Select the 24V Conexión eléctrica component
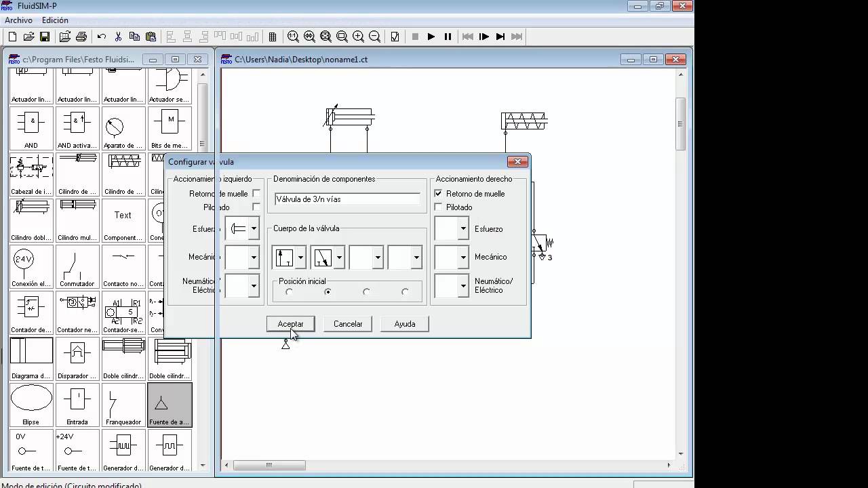 pyautogui.click(x=31, y=266)
